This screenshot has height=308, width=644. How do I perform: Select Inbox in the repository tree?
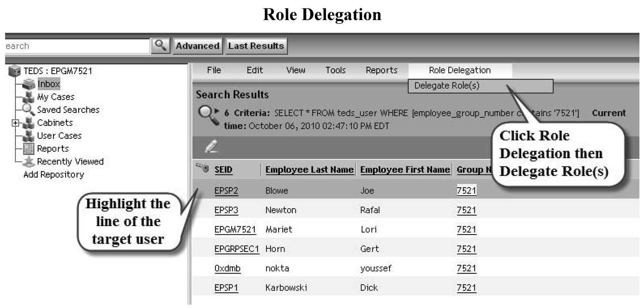point(49,84)
